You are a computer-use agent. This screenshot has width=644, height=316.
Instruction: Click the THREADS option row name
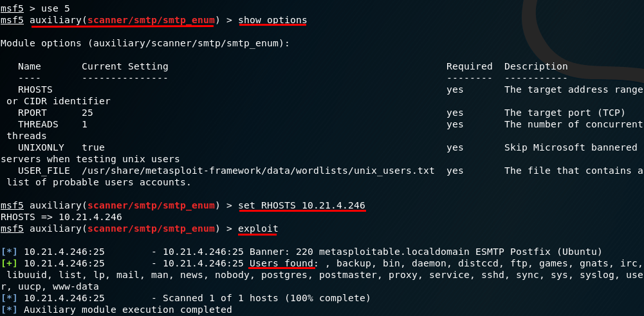37,124
